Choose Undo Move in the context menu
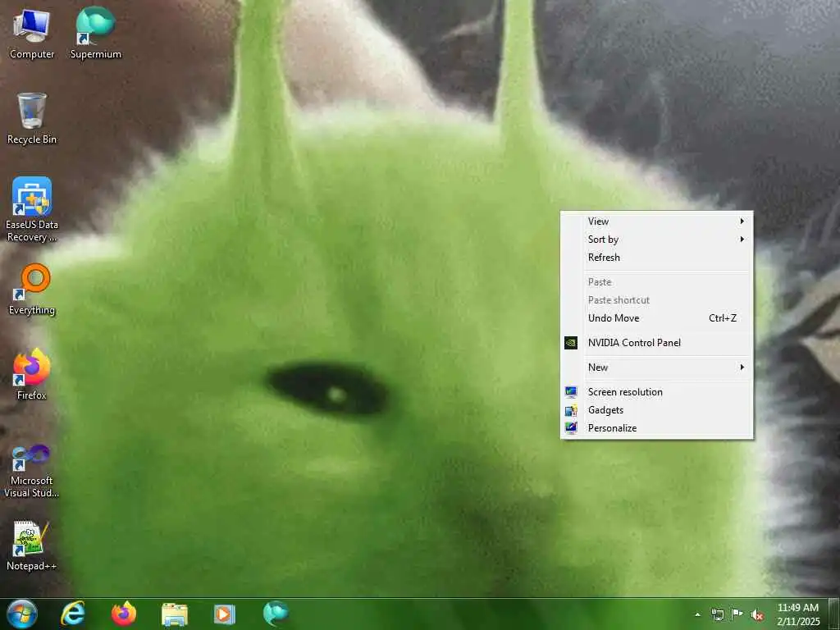 coord(657,318)
